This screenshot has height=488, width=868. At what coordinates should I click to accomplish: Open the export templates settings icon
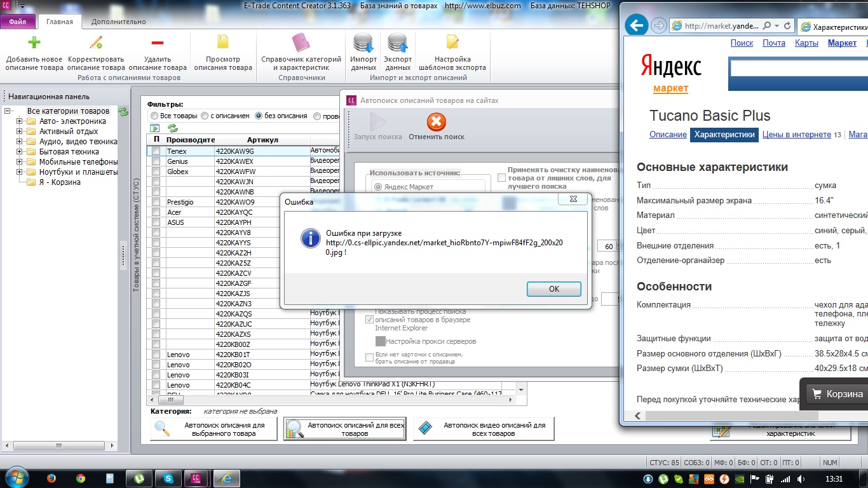(452, 42)
